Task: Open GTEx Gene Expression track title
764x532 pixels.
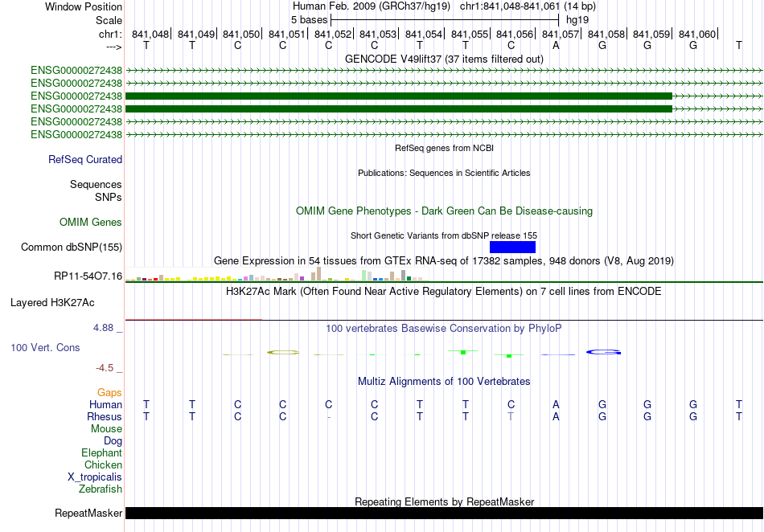Action: coord(444,261)
